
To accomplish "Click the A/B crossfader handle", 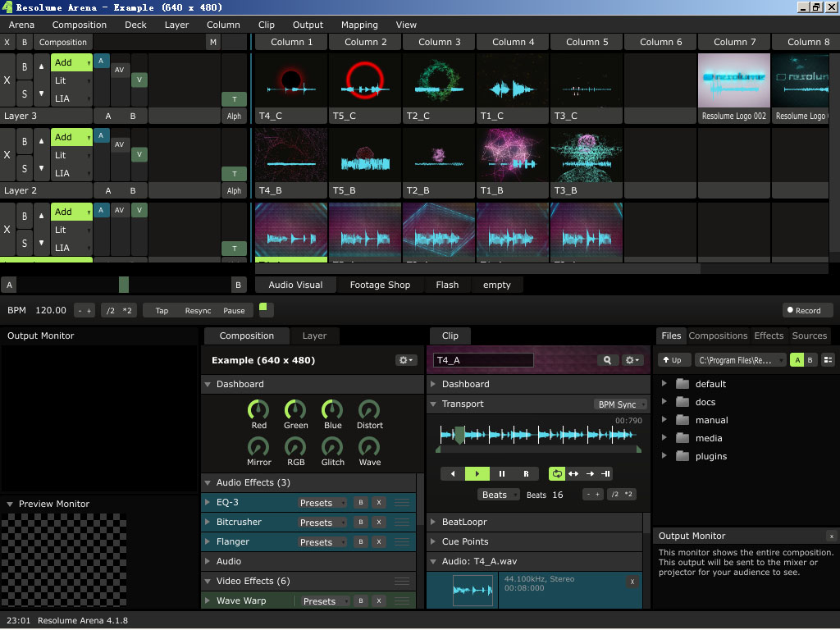I will [x=124, y=285].
